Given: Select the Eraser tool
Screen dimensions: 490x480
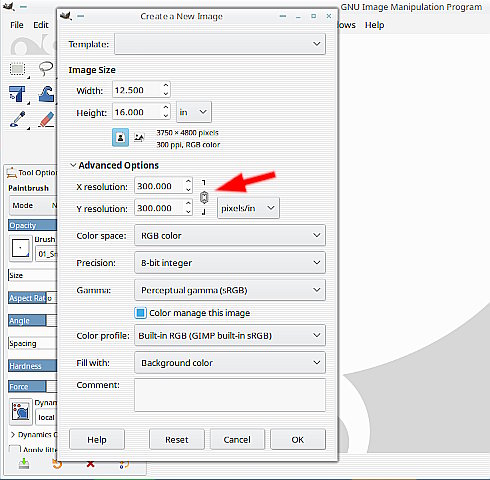Looking at the screenshot, I should (46, 119).
